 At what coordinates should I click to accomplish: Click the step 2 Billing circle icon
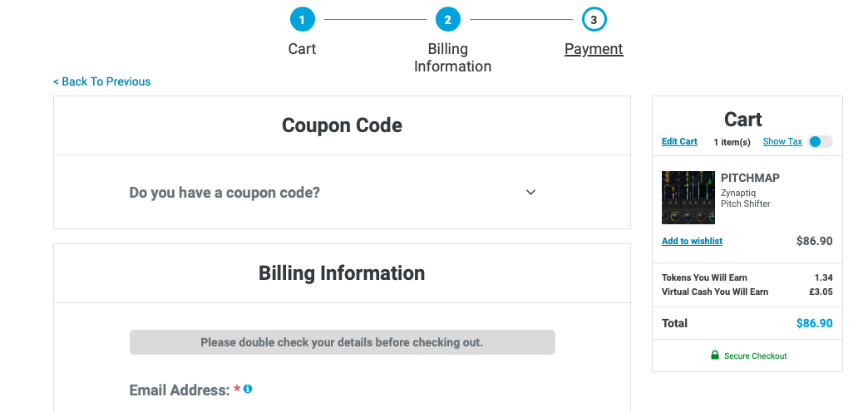448,21
